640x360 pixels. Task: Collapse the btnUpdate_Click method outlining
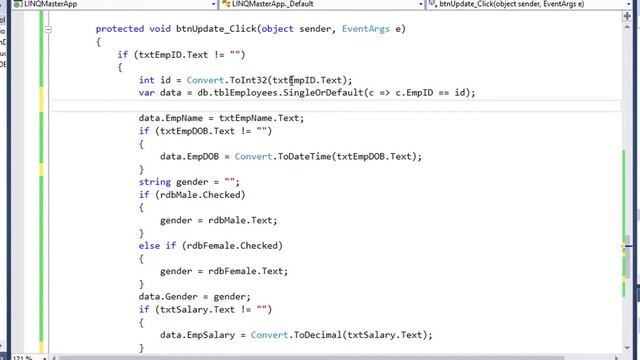[48, 29]
